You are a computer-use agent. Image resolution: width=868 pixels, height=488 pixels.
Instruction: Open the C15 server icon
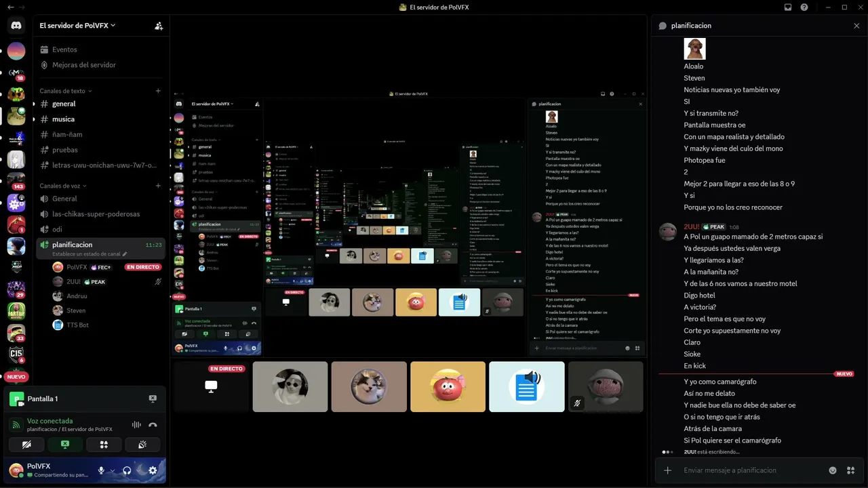16,355
